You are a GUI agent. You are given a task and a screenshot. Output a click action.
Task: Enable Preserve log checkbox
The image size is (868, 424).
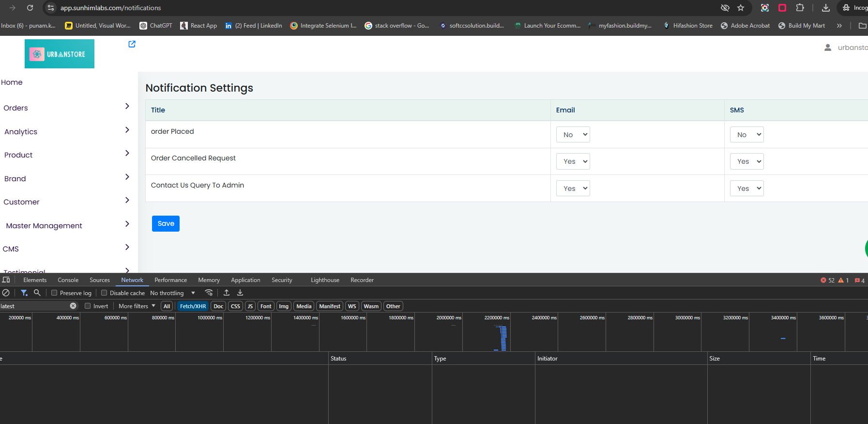click(x=54, y=293)
